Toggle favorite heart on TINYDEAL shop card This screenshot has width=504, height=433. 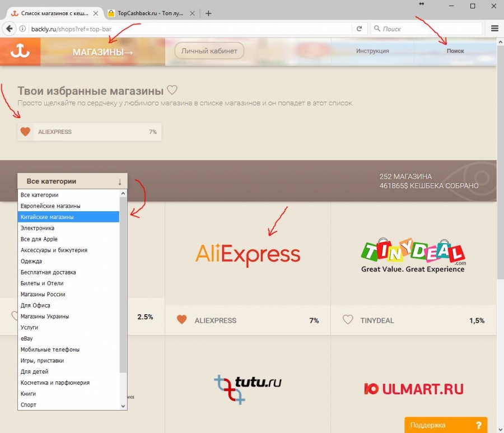pyautogui.click(x=347, y=319)
